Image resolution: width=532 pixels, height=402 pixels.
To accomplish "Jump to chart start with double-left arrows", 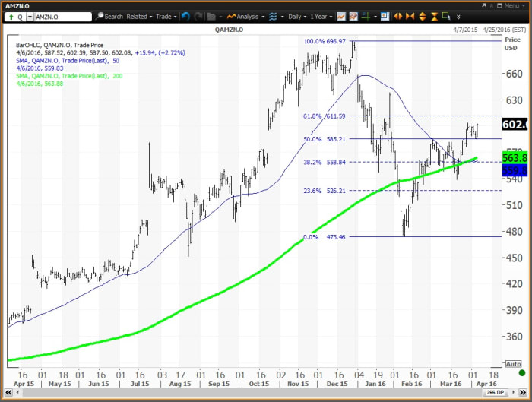I will [8, 393].
